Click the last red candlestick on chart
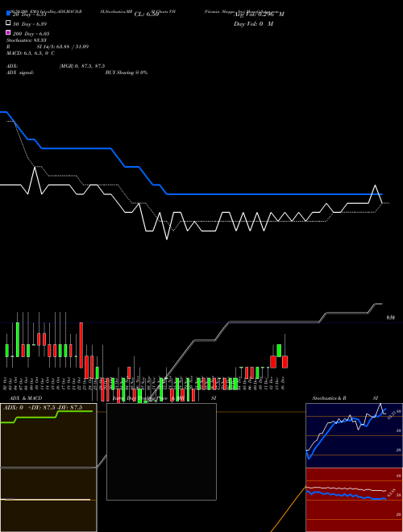The width and height of the screenshot is (403, 532). click(285, 362)
